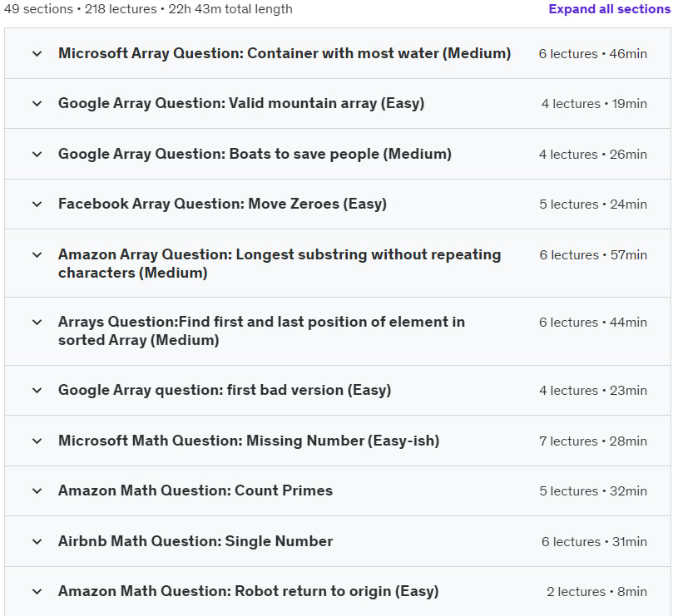Screen dimensions: 673x616
Task: Select title 'Amazon Array Question: Longest substring without repeating characters'
Action: [280, 264]
